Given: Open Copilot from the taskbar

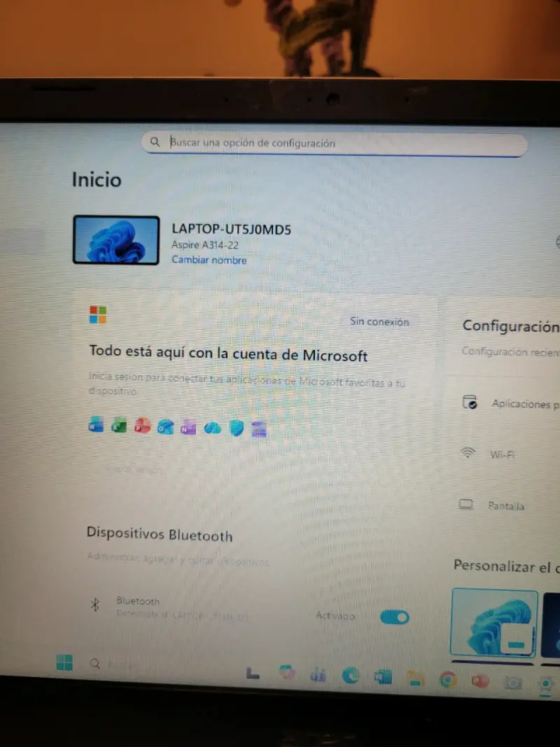Looking at the screenshot, I should 287,672.
